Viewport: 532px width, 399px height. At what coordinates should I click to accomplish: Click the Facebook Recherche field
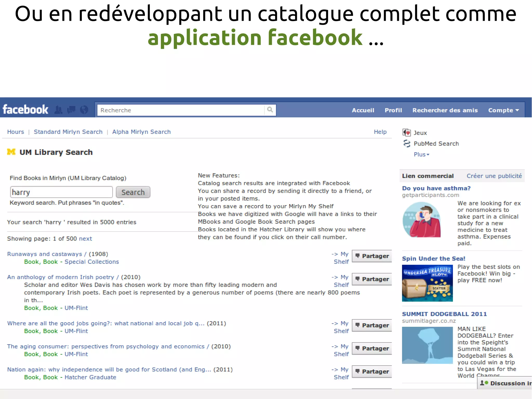[181, 110]
